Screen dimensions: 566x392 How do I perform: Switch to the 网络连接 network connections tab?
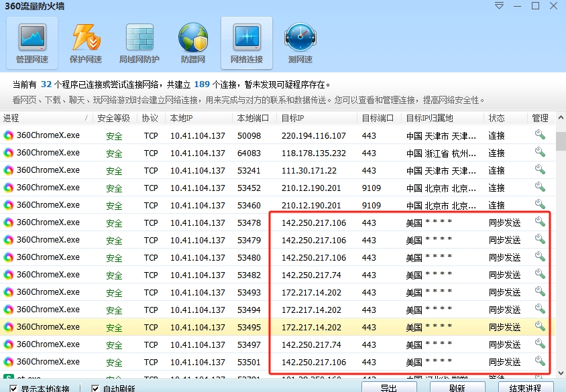click(x=246, y=43)
